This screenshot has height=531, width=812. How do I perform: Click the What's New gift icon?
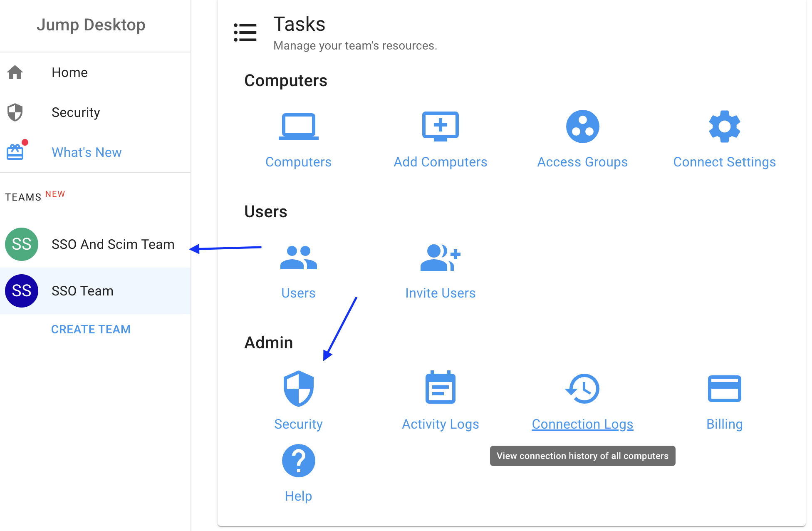[15, 152]
